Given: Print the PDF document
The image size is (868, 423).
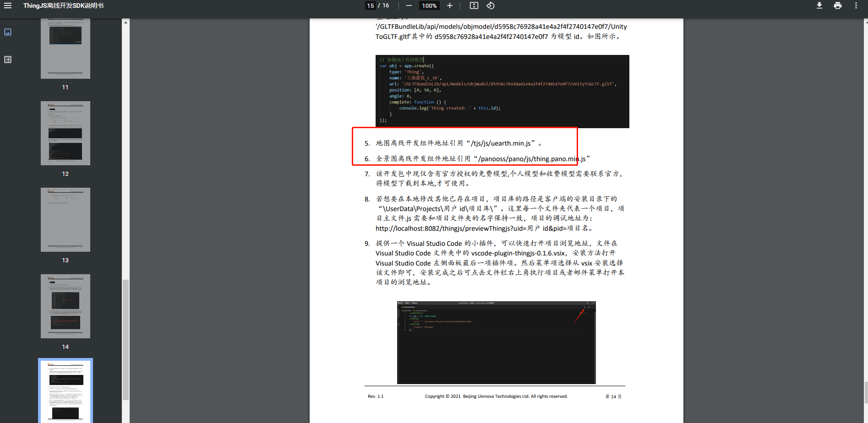Looking at the screenshot, I should click(x=838, y=5).
